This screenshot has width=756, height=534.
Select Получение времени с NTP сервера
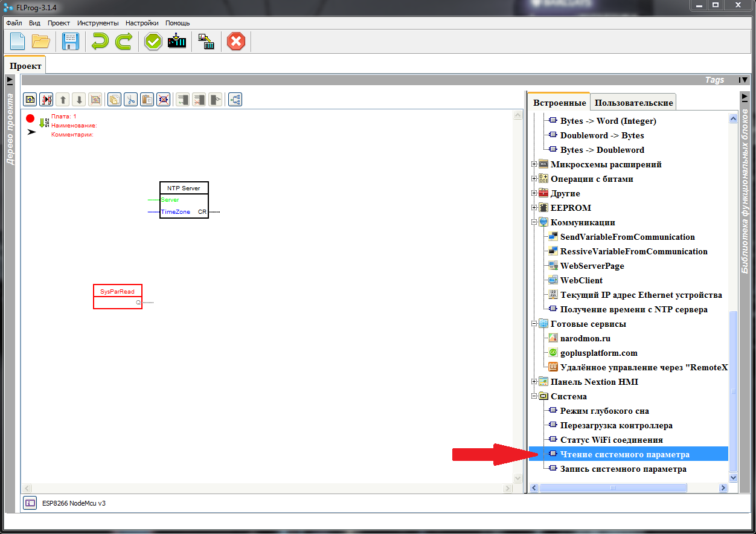point(634,309)
